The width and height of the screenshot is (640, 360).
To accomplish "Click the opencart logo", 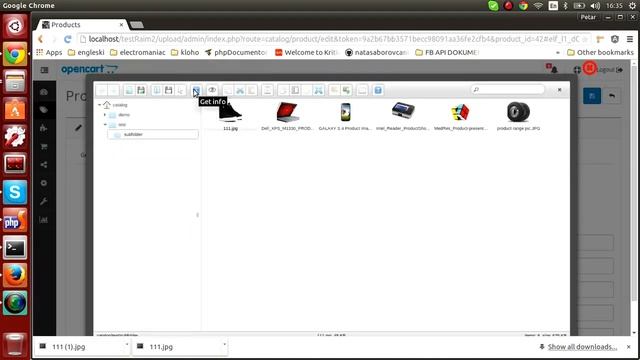I will point(89,69).
